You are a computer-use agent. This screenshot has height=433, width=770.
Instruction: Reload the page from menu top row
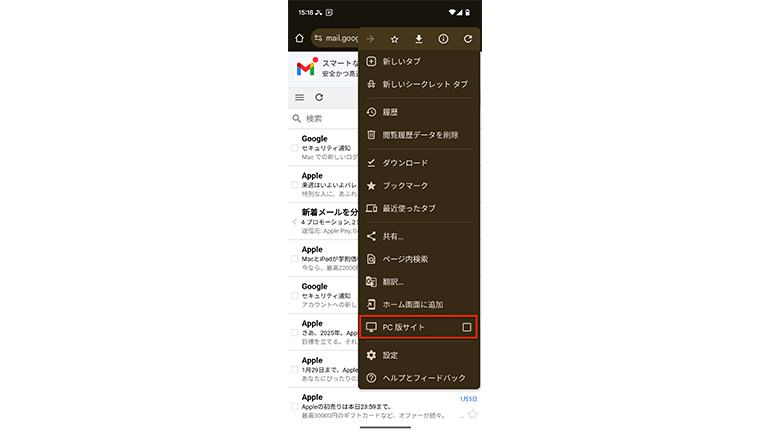[468, 39]
